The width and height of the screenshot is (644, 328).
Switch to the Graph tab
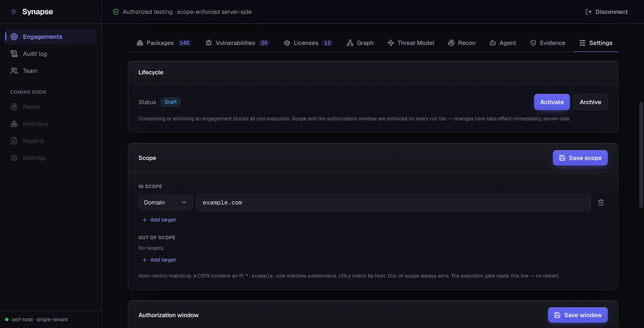[360, 43]
